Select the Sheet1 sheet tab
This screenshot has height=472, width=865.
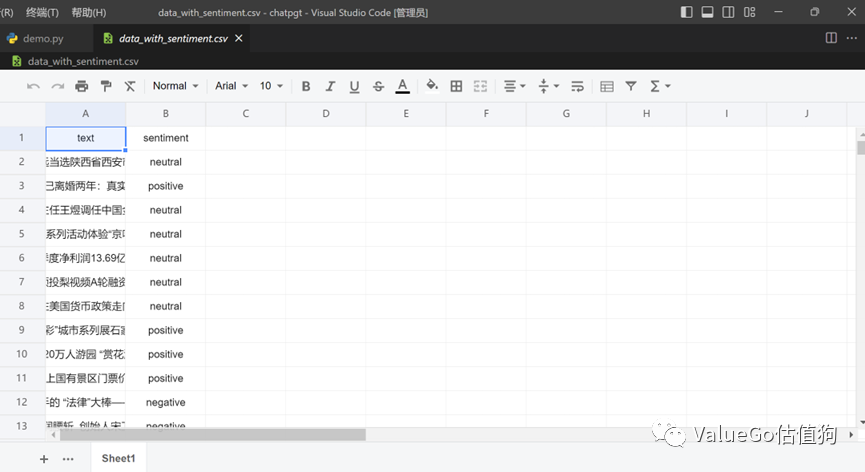tap(118, 458)
